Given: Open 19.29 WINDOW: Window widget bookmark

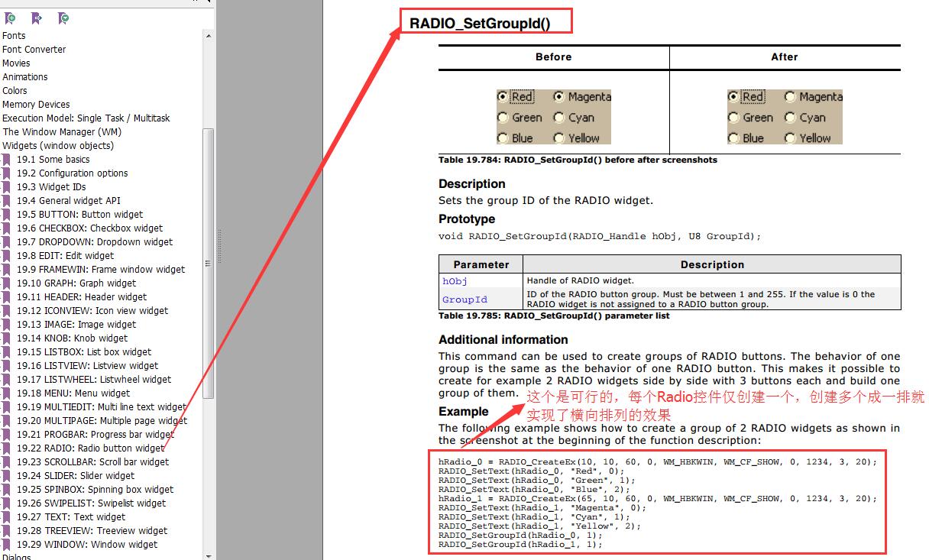Looking at the screenshot, I should pyautogui.click(x=87, y=545).
